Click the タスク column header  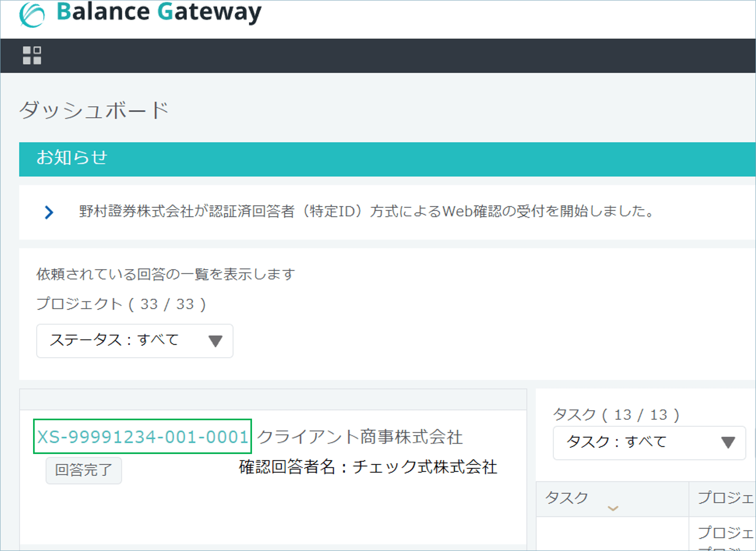pos(567,497)
